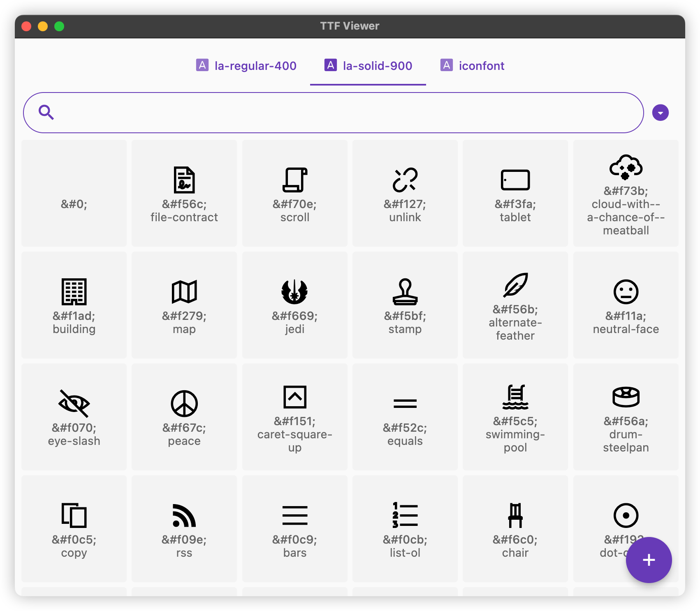This screenshot has height=611, width=700.
Task: Click the "&#f56b;" code label
Action: 515,310
